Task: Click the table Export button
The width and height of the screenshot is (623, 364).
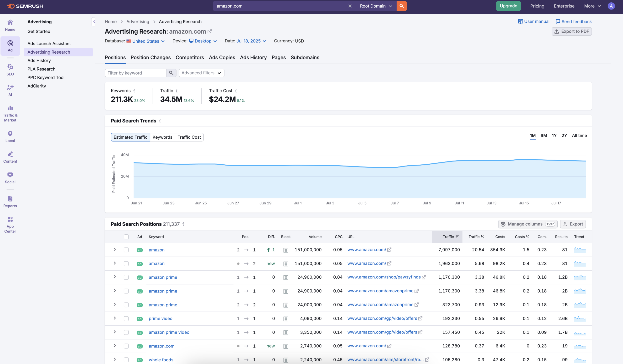Action: coord(573,224)
